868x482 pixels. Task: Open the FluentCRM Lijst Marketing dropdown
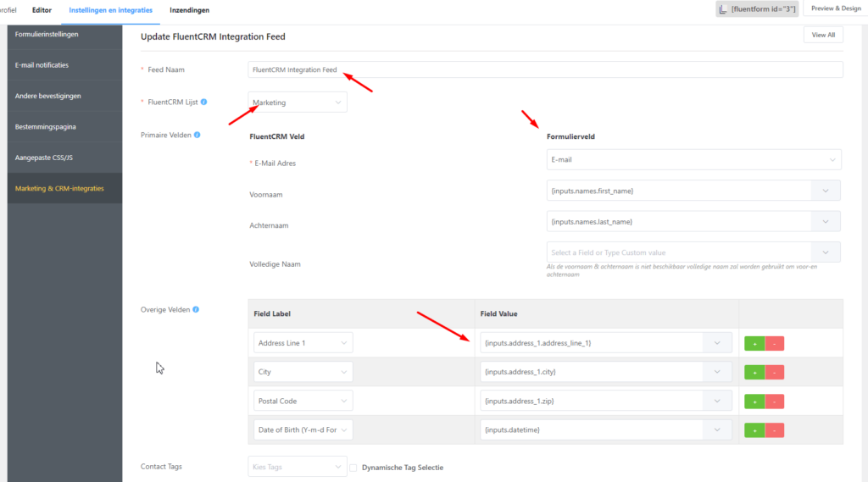click(x=298, y=102)
